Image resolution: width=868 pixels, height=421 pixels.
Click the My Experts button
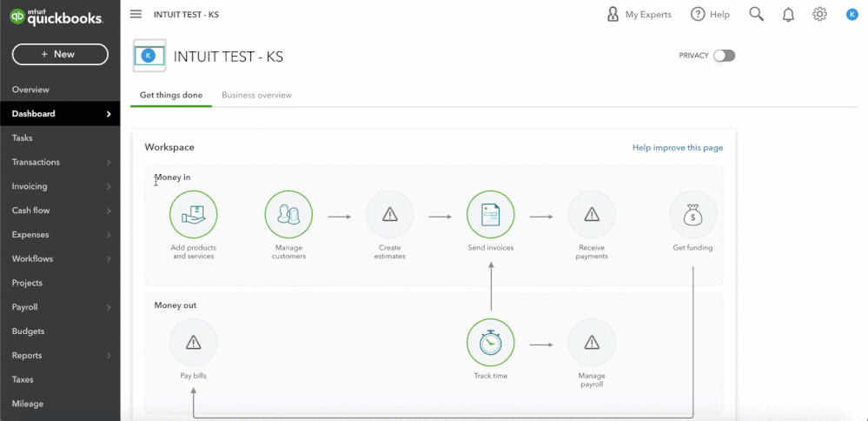(x=639, y=15)
